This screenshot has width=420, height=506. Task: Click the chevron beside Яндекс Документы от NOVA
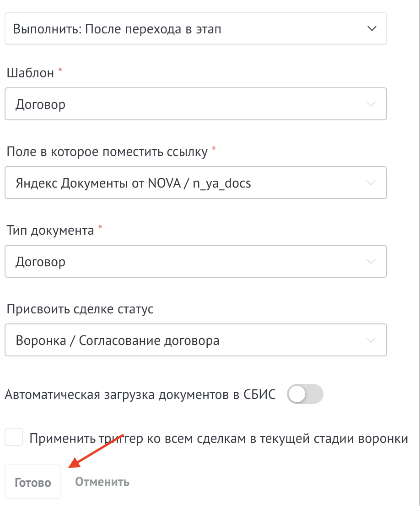[371, 183]
